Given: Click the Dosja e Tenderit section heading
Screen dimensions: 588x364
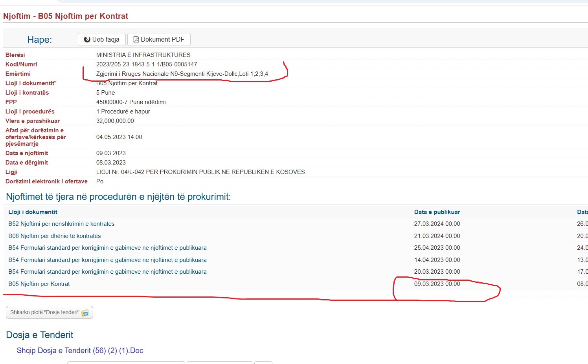Looking at the screenshot, I should coord(40,335).
